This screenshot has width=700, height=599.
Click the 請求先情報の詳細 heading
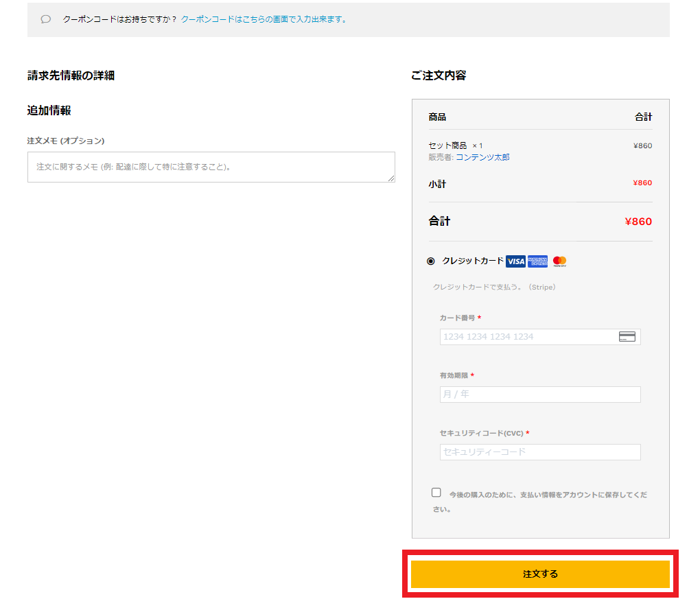(71, 75)
